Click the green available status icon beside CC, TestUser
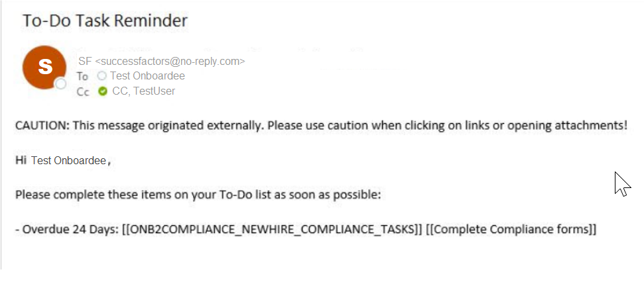644x292 pixels. (x=103, y=91)
